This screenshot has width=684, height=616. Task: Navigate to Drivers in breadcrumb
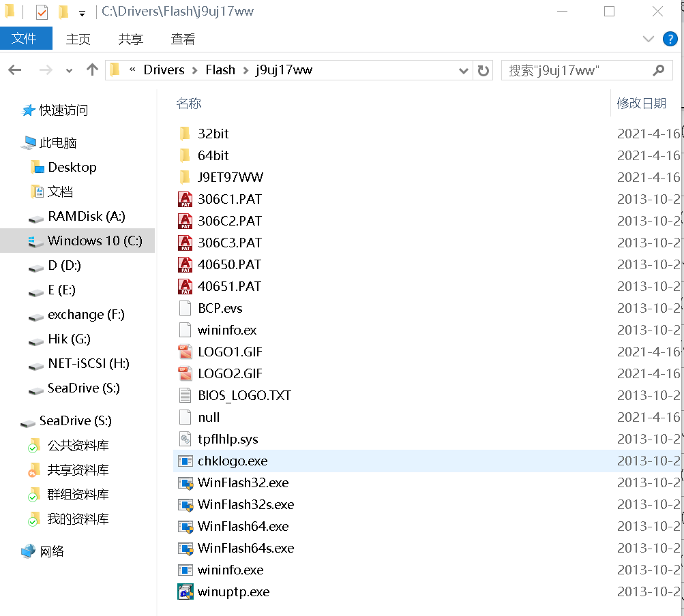[x=164, y=70]
